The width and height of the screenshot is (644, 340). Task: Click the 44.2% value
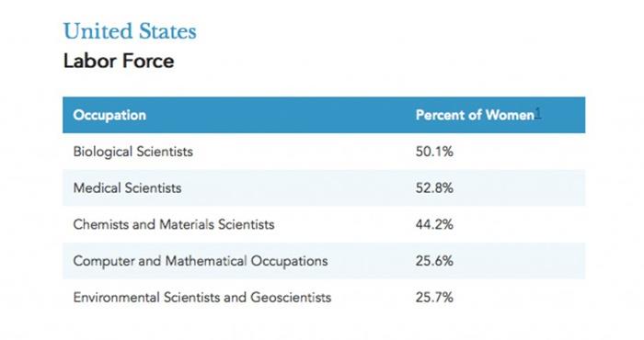pos(434,225)
